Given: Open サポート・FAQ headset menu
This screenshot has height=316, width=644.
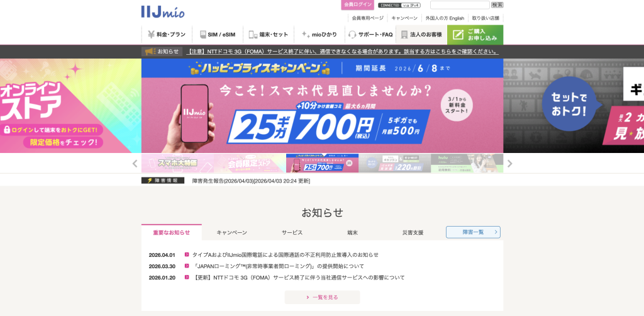Looking at the screenshot, I should pos(370,35).
